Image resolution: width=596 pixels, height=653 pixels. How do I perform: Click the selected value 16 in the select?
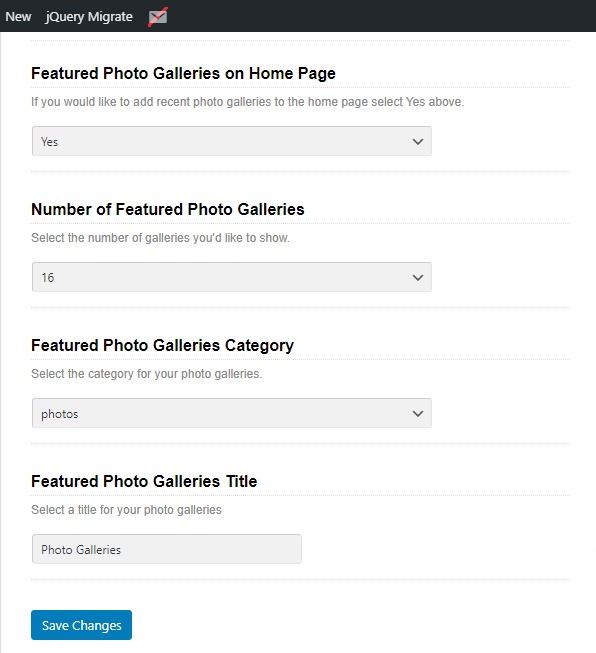[48, 277]
